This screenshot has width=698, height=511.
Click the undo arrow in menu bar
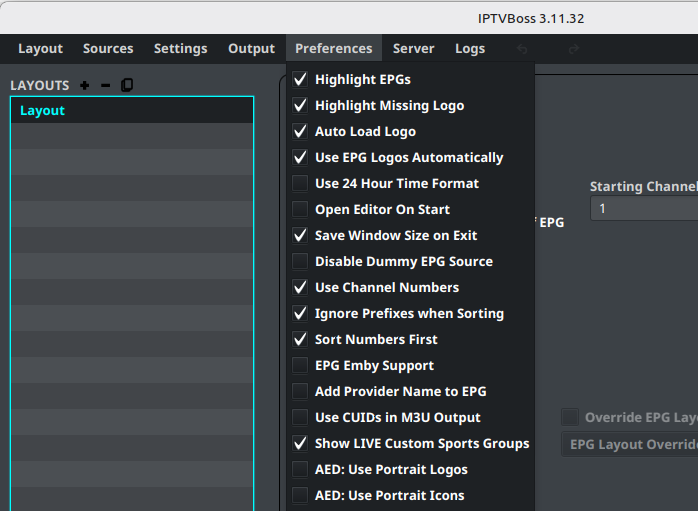pos(522,49)
